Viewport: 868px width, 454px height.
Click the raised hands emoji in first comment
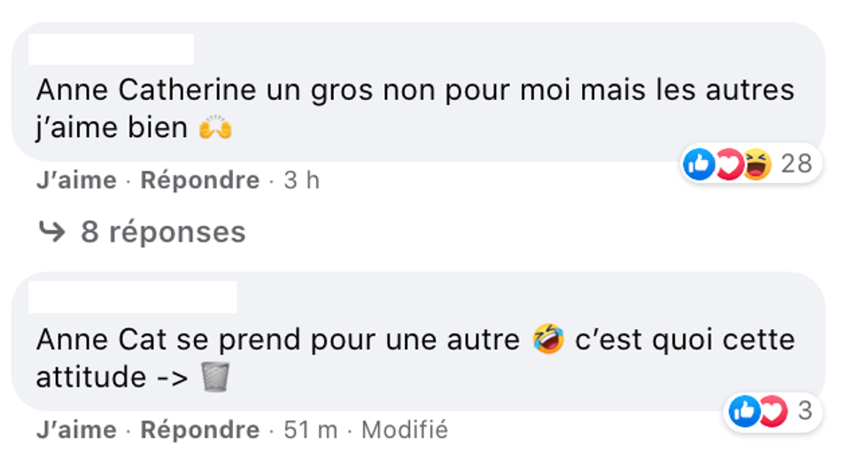pyautogui.click(x=215, y=128)
